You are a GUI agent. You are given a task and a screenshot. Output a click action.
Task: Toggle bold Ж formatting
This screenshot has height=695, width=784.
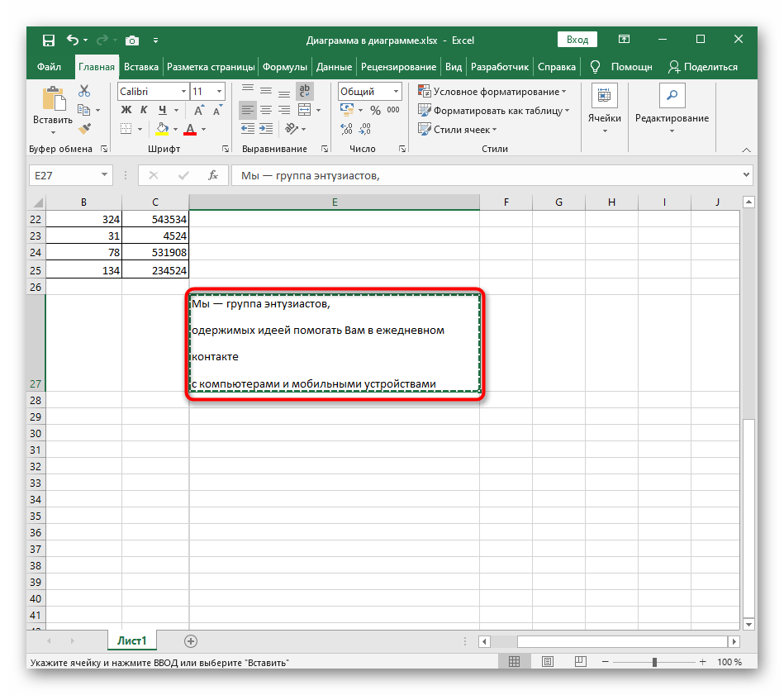point(126,110)
